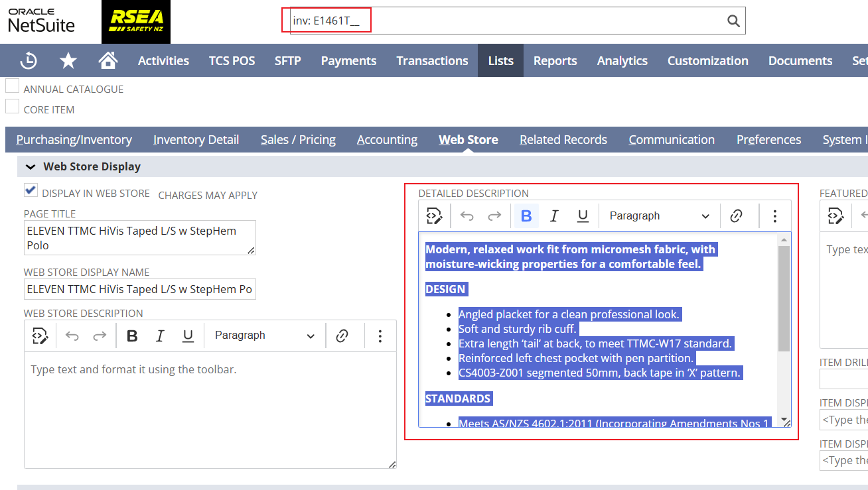The image size is (868, 490).
Task: Toggle source code view in Featured Description editor
Action: pyautogui.click(x=835, y=215)
